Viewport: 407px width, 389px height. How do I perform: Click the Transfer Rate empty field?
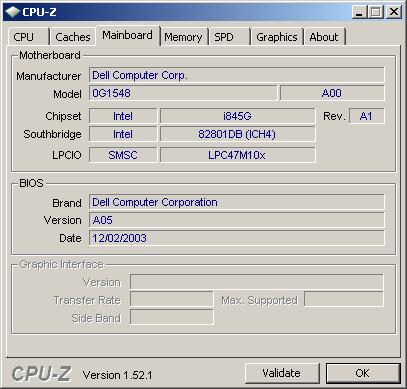pos(172,299)
